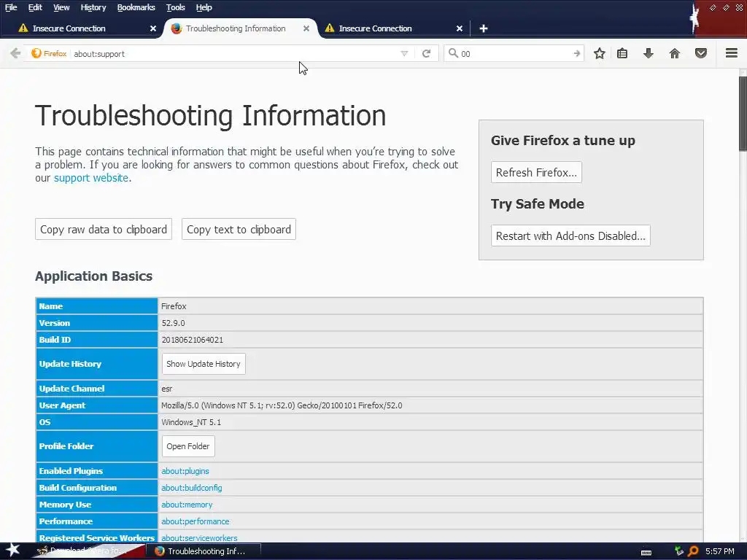Open the support website link
Image resolution: width=747 pixels, height=560 pixels.
click(91, 178)
